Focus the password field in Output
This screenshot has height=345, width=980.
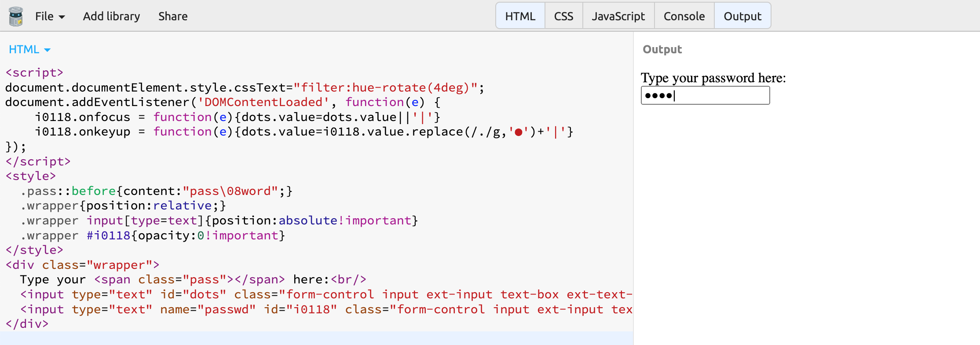(705, 95)
